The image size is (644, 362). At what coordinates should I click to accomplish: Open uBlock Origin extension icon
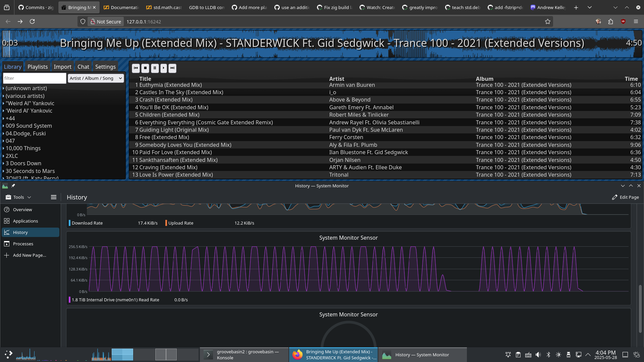[x=623, y=21]
